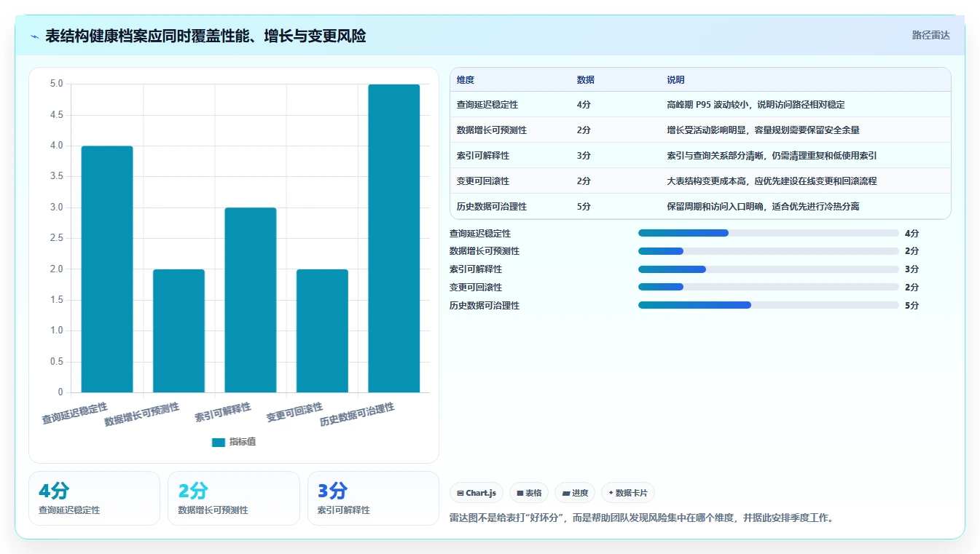Open the 2分 数据增长可预测性 data card
The height and width of the screenshot is (554, 980).
(234, 498)
